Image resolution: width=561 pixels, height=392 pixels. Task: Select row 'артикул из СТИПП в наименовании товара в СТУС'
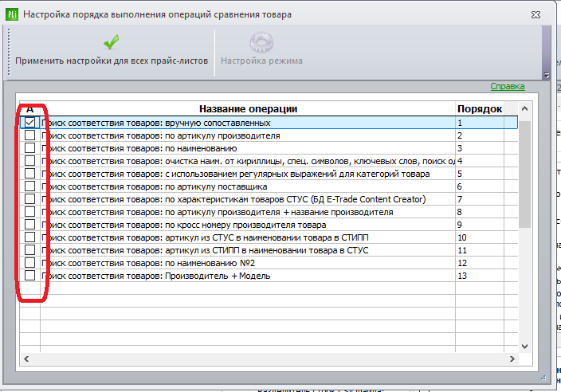click(205, 250)
